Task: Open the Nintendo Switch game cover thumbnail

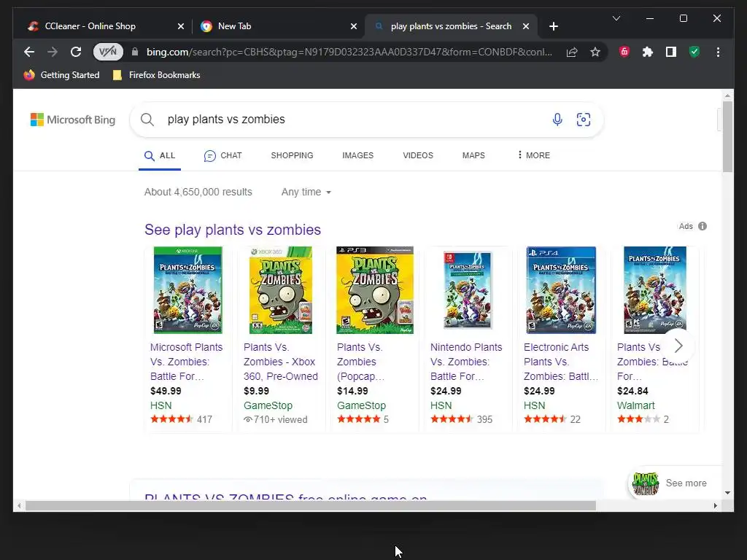Action: click(x=468, y=290)
